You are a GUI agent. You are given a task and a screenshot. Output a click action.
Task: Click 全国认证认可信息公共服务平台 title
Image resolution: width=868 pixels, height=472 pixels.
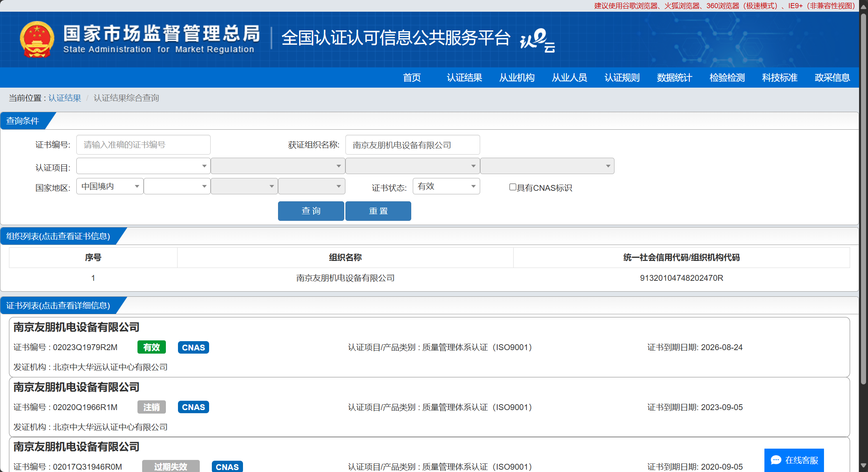click(x=396, y=38)
